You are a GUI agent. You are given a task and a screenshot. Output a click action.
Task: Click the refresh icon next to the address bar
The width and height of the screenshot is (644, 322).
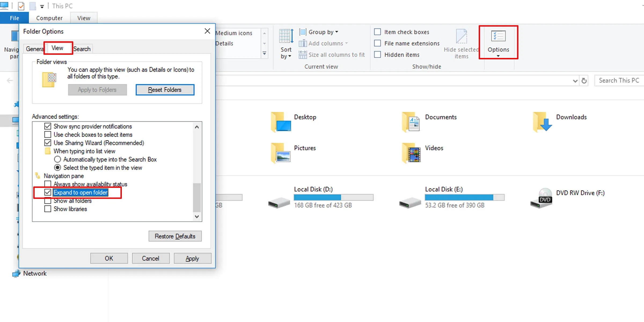(584, 80)
